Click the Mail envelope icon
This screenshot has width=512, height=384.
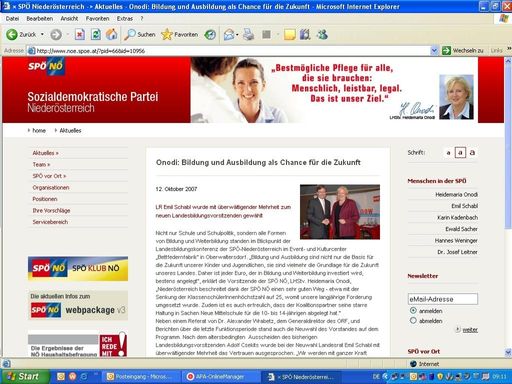[229, 34]
